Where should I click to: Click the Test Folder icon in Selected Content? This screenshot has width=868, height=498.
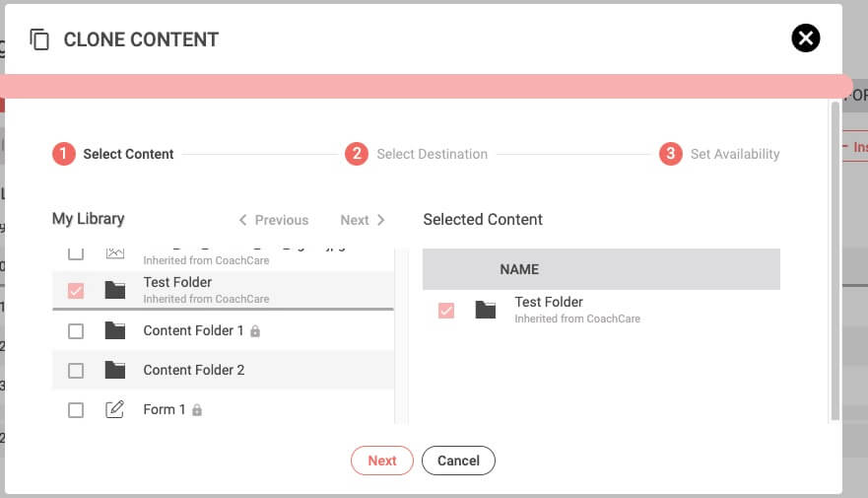[485, 310]
